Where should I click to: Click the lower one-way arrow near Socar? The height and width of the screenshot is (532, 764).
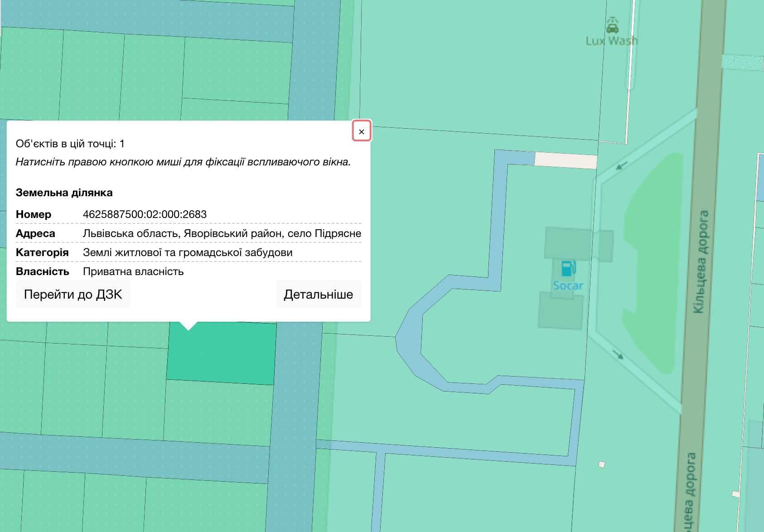[618, 354]
